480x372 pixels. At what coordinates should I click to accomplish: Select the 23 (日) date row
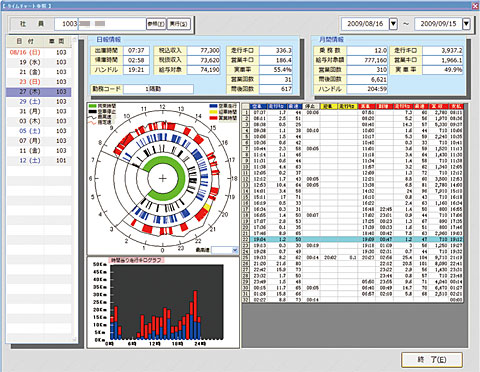tap(39, 82)
